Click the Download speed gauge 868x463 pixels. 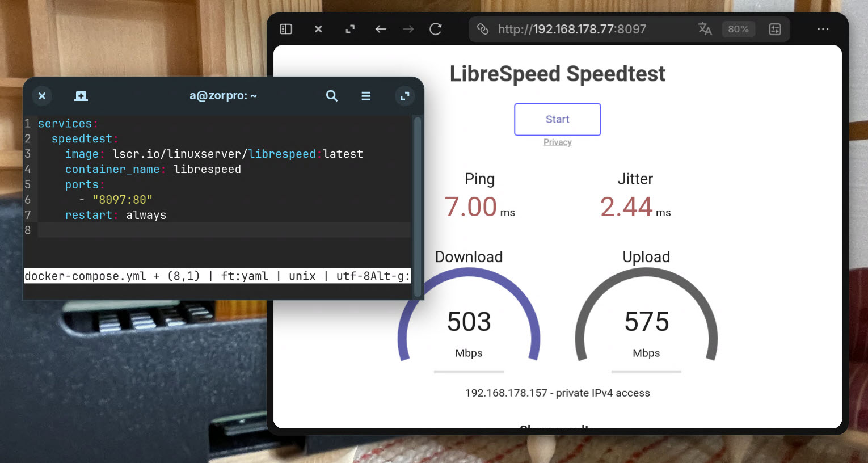[469, 318]
